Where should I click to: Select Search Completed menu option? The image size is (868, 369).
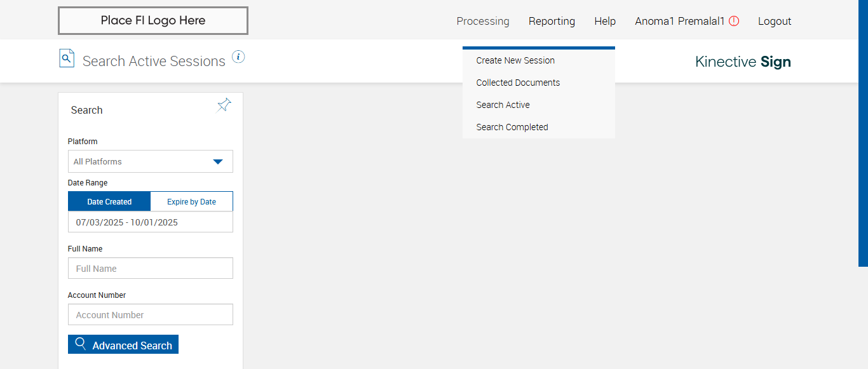click(512, 127)
